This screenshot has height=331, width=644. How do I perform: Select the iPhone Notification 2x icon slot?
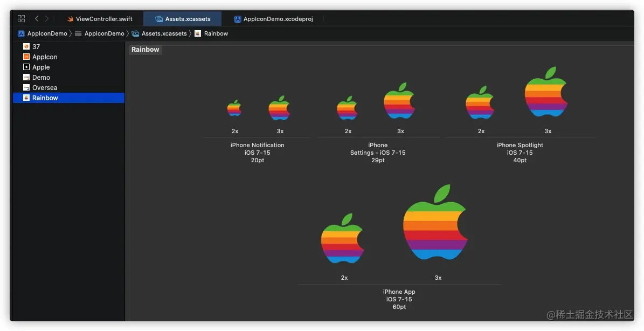tap(234, 108)
